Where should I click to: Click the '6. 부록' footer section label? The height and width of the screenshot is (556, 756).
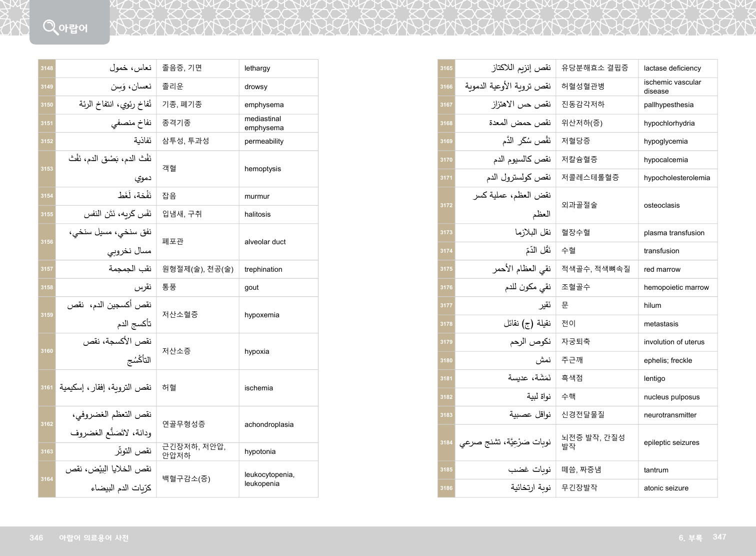point(690,538)
